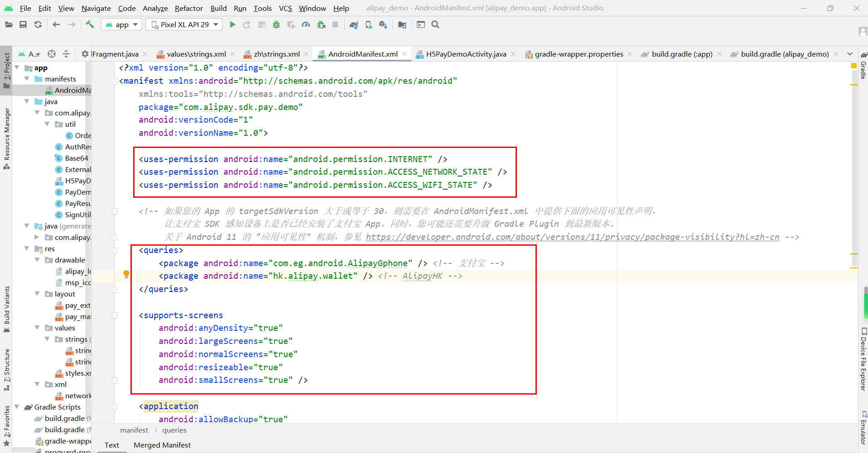Toggle the Resource Manager tool window
Screen dimensions: 868x453
[x=6, y=138]
